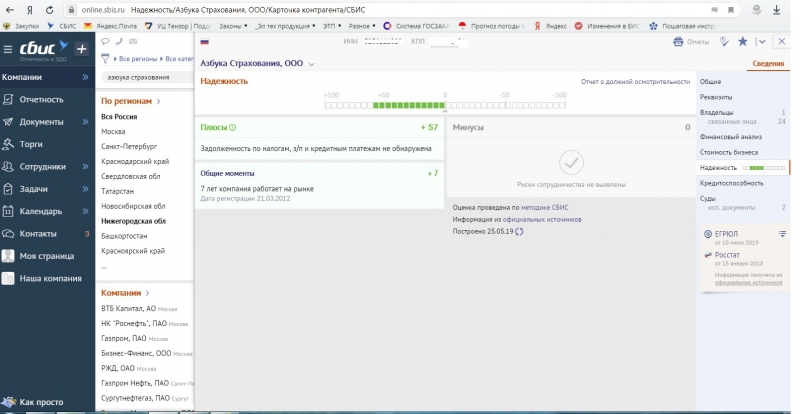Open Контакты section
This screenshot has width=800, height=414.
coord(38,234)
